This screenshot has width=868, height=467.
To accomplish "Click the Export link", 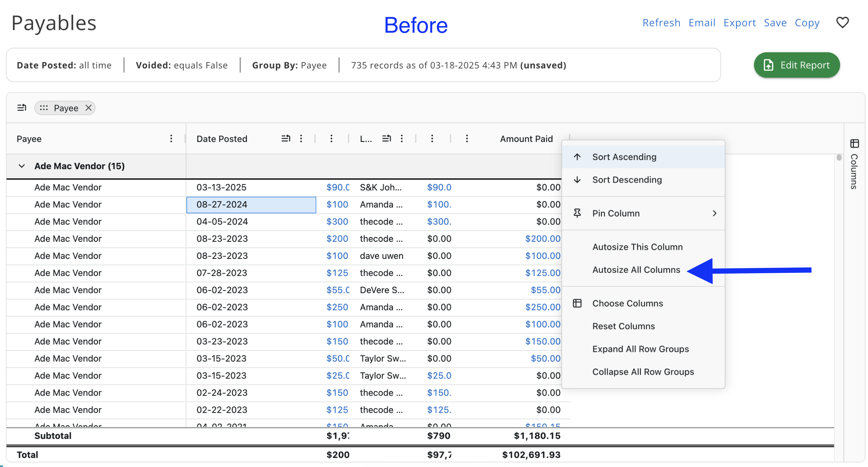I will click(x=739, y=23).
